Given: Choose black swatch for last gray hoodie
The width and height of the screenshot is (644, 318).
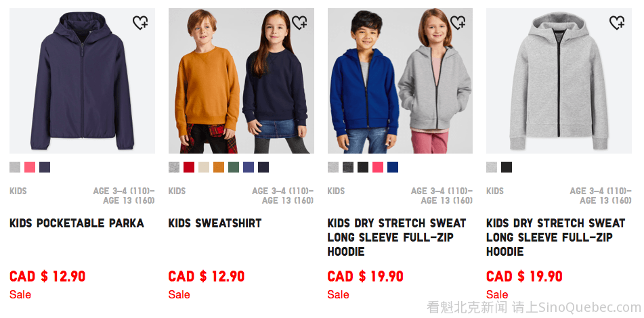Looking at the screenshot, I should (x=507, y=167).
